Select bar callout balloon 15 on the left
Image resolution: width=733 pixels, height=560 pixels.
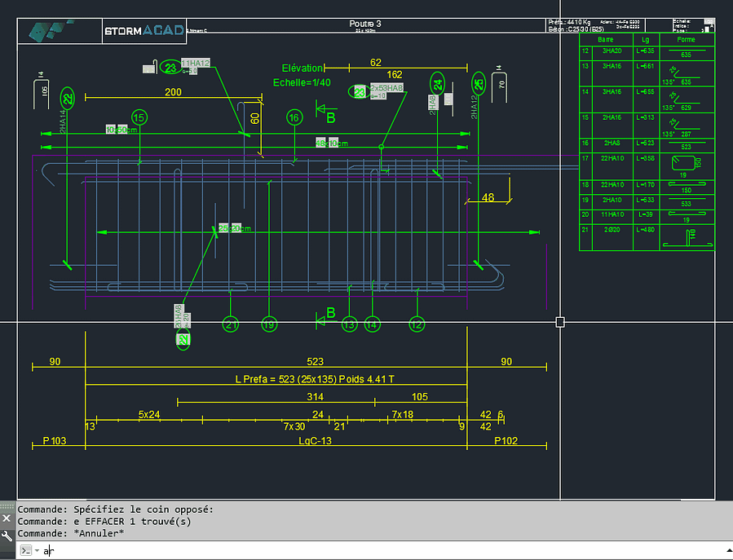pyautogui.click(x=139, y=117)
